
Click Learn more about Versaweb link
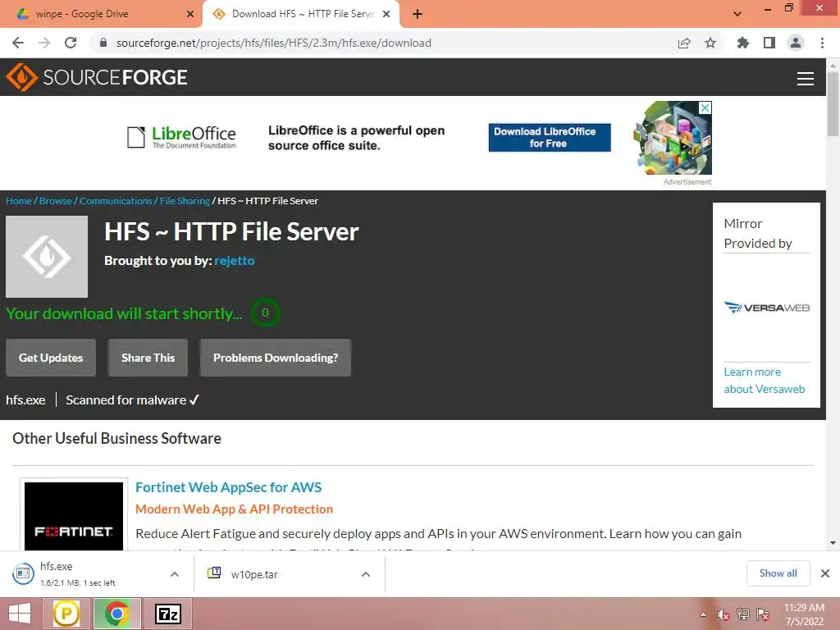point(764,381)
